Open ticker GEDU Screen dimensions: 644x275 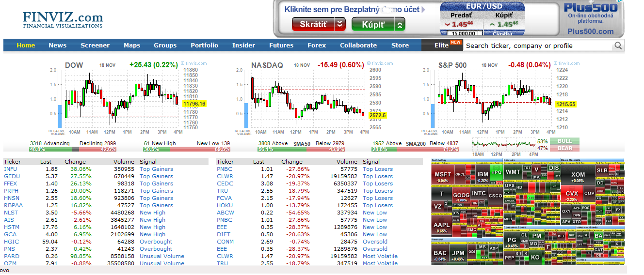pos(12,176)
